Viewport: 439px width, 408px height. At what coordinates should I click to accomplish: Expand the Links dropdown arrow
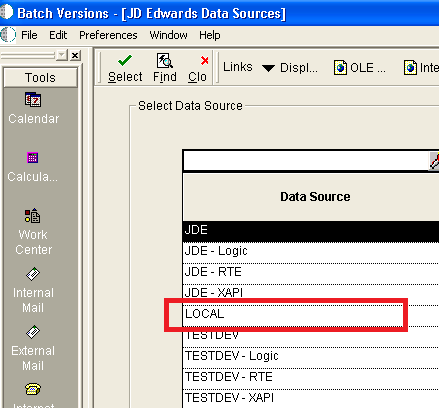click(x=268, y=68)
